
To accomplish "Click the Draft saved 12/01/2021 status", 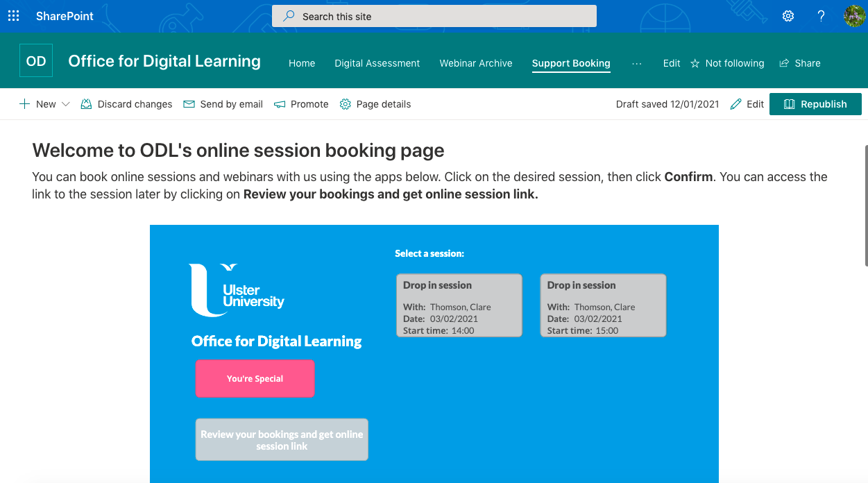I will pyautogui.click(x=667, y=104).
